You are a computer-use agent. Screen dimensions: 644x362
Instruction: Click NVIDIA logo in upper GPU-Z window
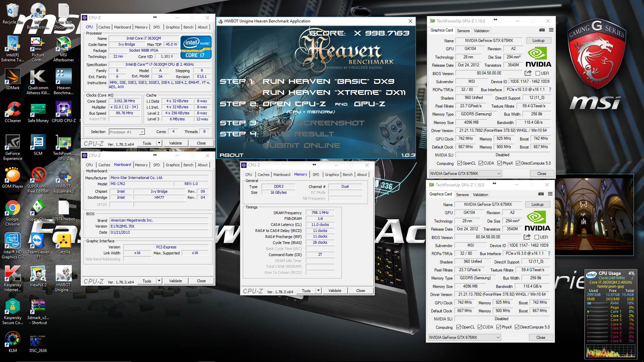tap(538, 57)
